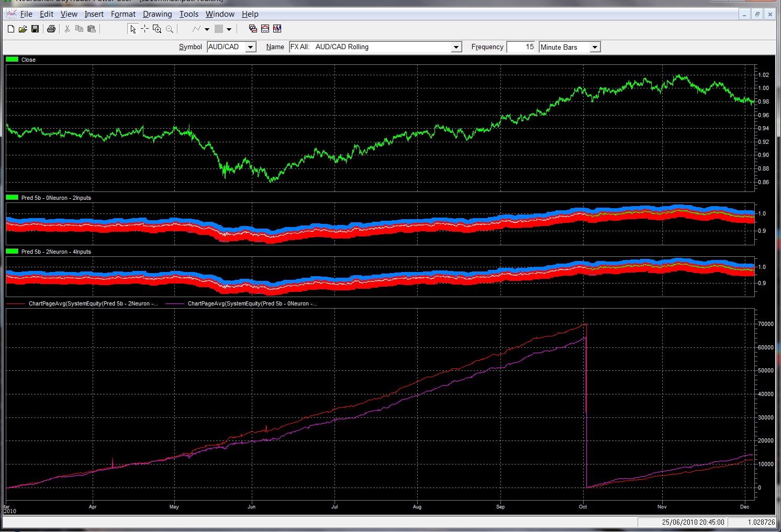
Task: Click Pred 5b - 2Neuron - 4Inputs label
Action: point(56,252)
